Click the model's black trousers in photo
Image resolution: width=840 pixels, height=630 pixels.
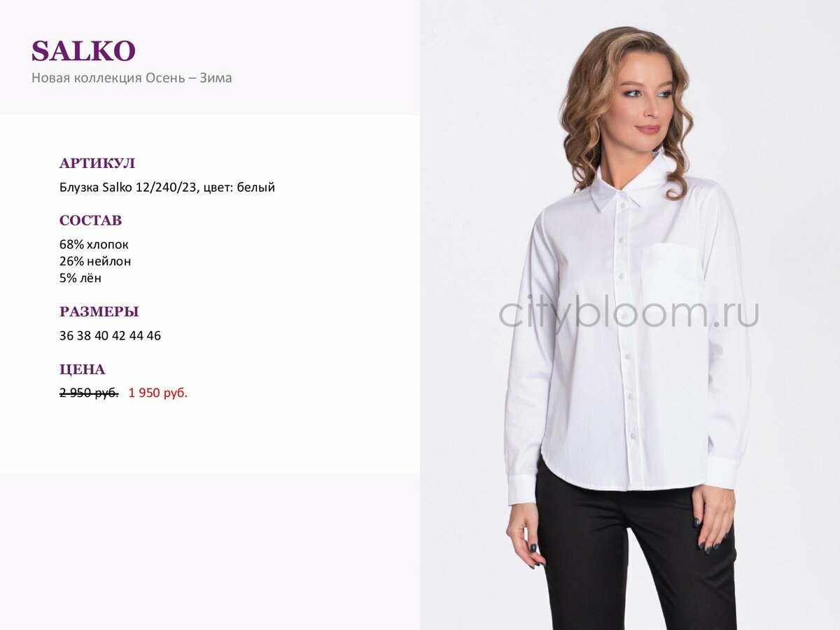633,553
